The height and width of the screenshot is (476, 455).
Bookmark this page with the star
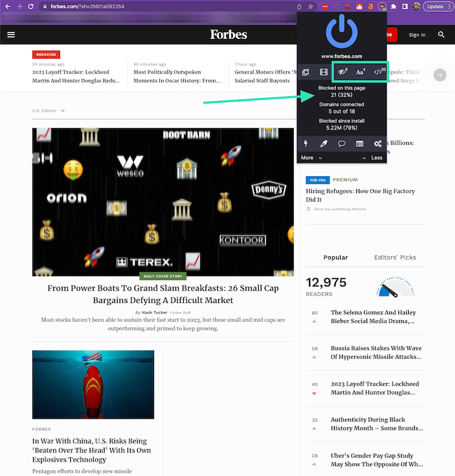311,7
